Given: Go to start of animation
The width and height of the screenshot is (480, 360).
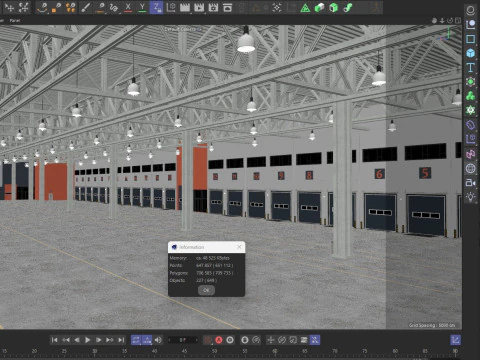Looking at the screenshot, I should point(54,340).
